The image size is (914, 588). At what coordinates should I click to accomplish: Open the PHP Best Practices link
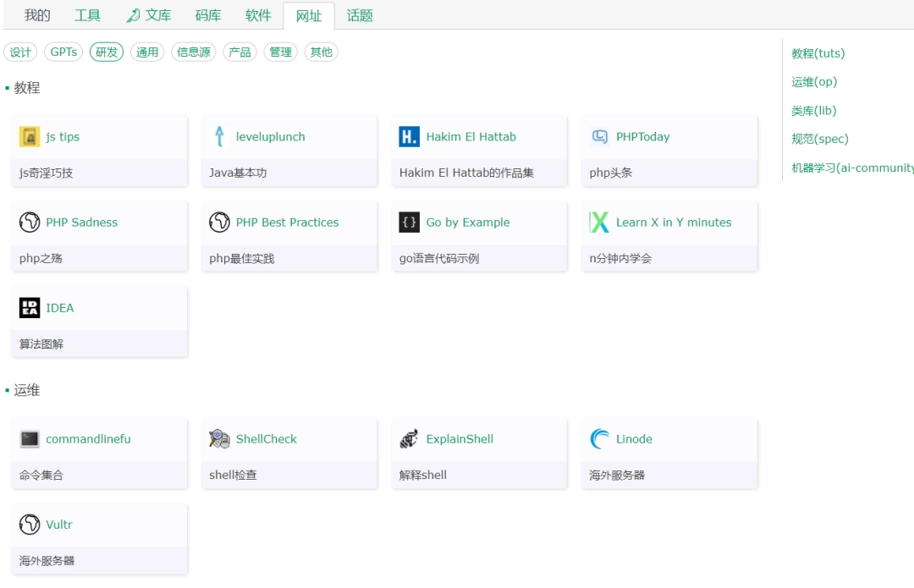(x=288, y=223)
